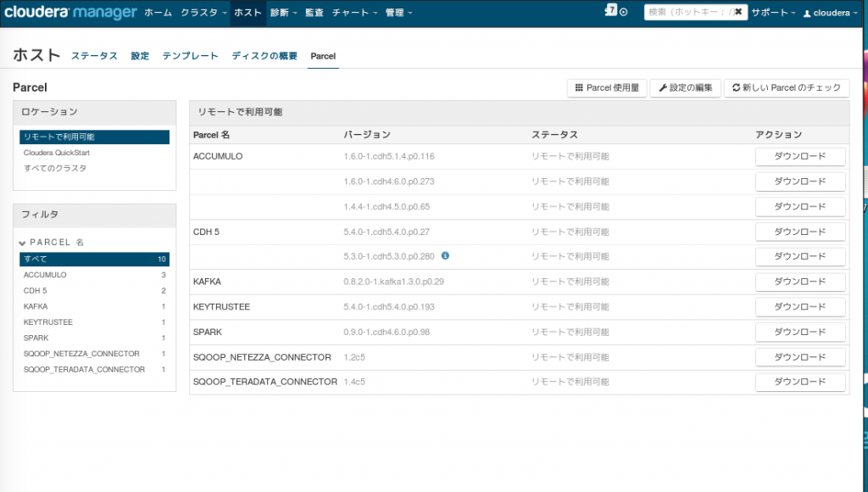Click version text 5.4.0-1.cdh5.4.0.p0.193
868x492 pixels.
[388, 306]
